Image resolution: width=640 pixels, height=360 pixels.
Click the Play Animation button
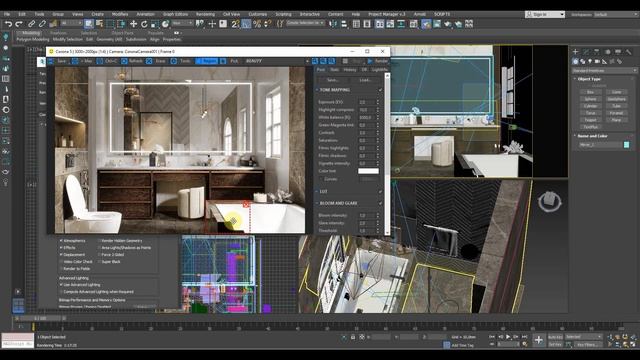[x=508, y=337]
